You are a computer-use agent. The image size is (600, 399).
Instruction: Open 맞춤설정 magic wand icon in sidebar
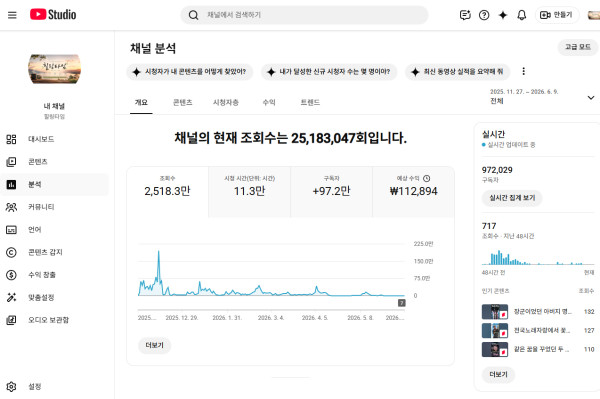pos(11,297)
